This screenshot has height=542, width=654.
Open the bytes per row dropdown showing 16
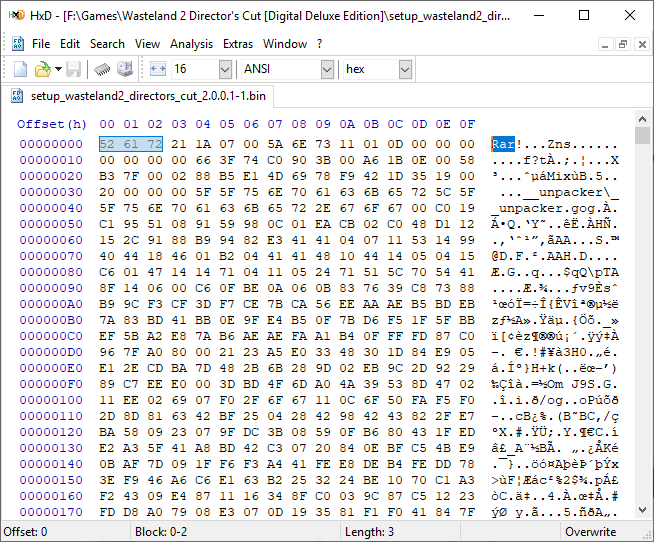coord(225,69)
